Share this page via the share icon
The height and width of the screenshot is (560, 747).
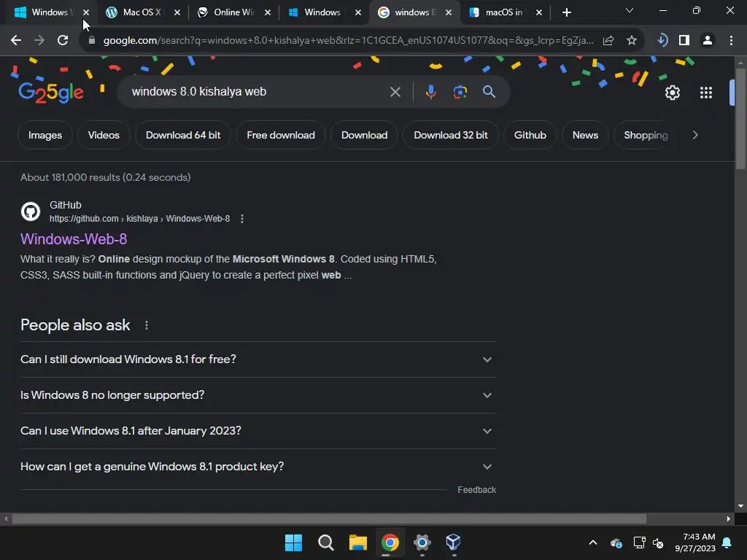click(x=608, y=41)
